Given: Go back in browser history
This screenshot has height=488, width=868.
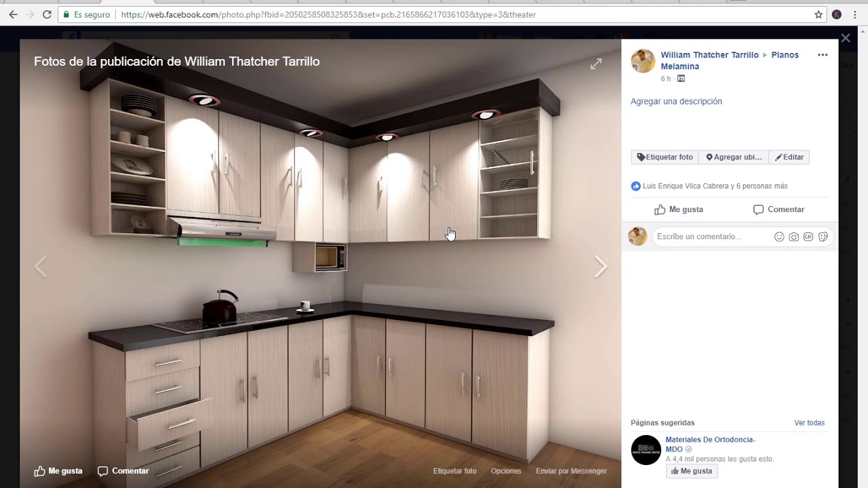Looking at the screenshot, I should [x=13, y=14].
